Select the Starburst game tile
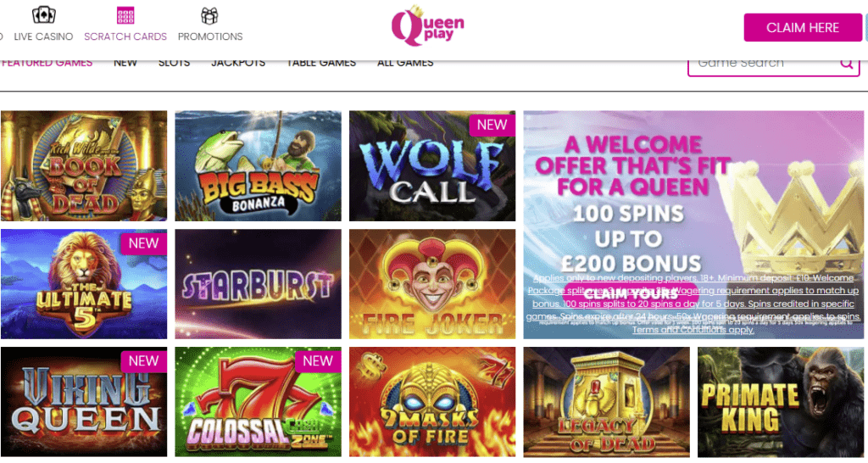This screenshot has height=463, width=868. [258, 283]
